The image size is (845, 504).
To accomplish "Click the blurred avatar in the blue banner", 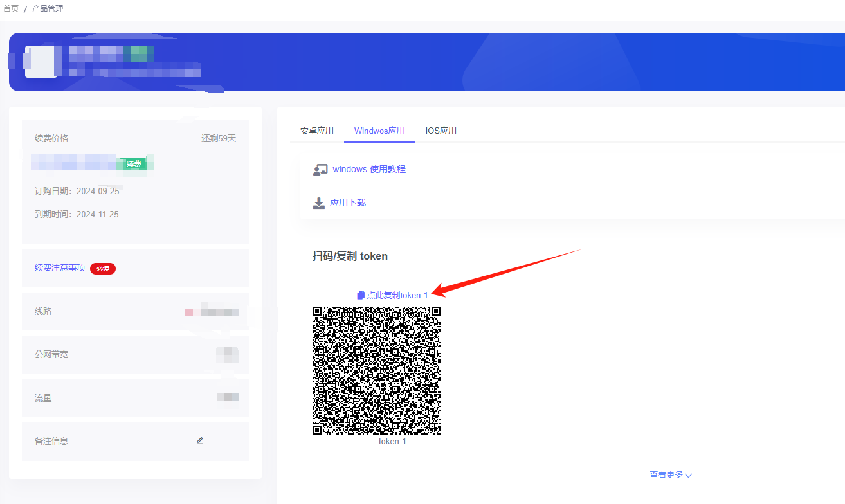I will click(x=41, y=62).
